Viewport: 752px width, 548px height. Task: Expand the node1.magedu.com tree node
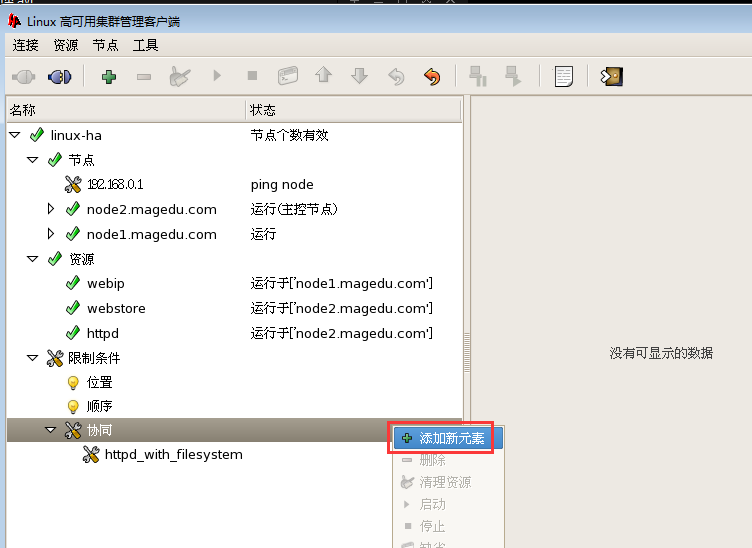pos(52,234)
